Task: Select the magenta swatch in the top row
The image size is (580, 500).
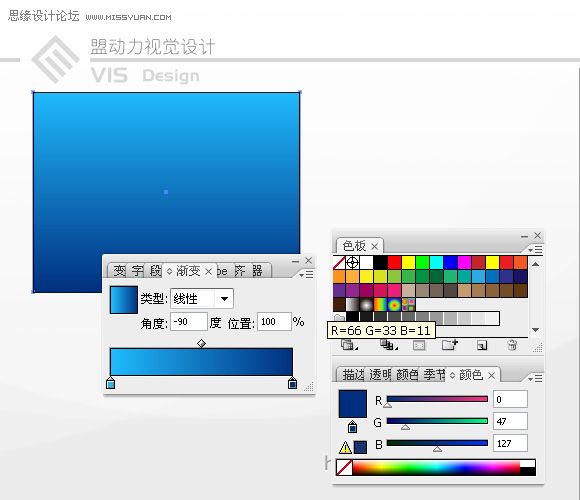Action: [464, 263]
